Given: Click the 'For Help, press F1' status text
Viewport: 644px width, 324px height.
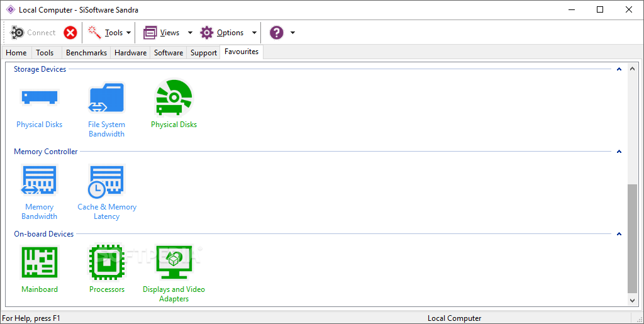Looking at the screenshot, I should click(x=31, y=318).
